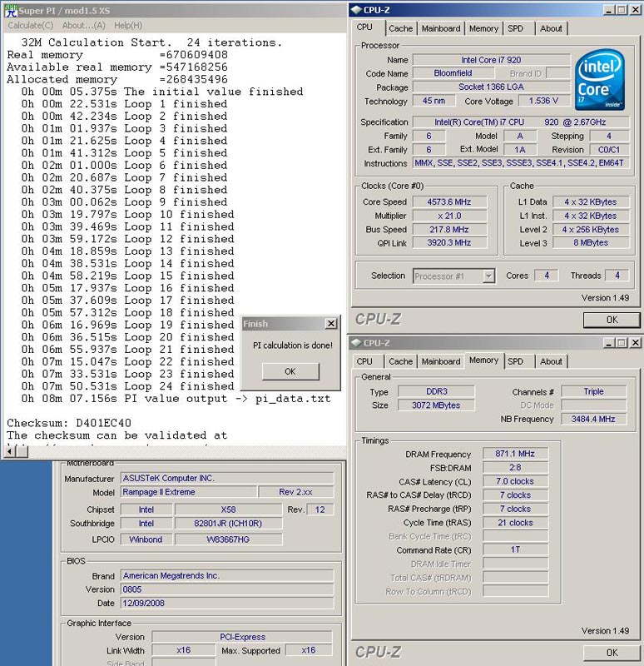Click OK button in lower CPU-Z Memory window

612,653
